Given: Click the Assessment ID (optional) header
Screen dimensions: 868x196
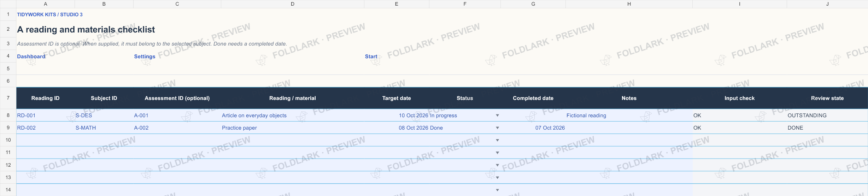Looking at the screenshot, I should pyautogui.click(x=177, y=98).
